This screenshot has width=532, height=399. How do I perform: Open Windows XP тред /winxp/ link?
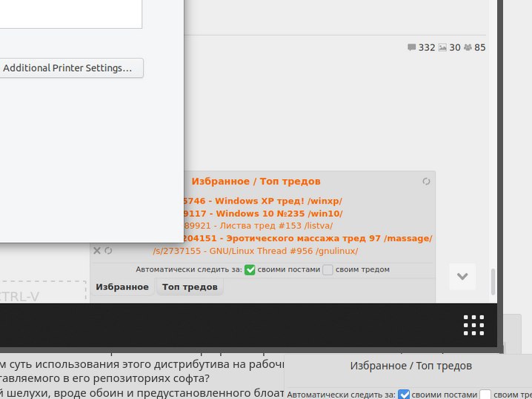click(x=263, y=201)
